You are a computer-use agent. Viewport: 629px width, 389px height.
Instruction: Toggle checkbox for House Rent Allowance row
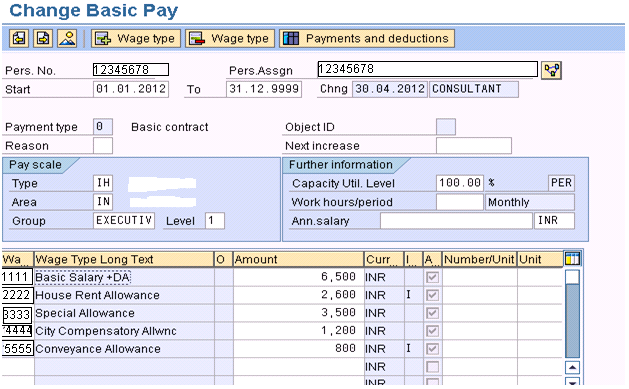coord(432,295)
